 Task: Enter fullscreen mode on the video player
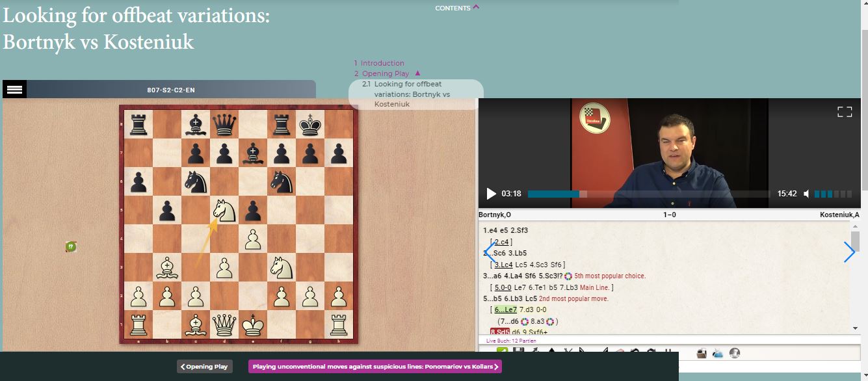tap(845, 111)
